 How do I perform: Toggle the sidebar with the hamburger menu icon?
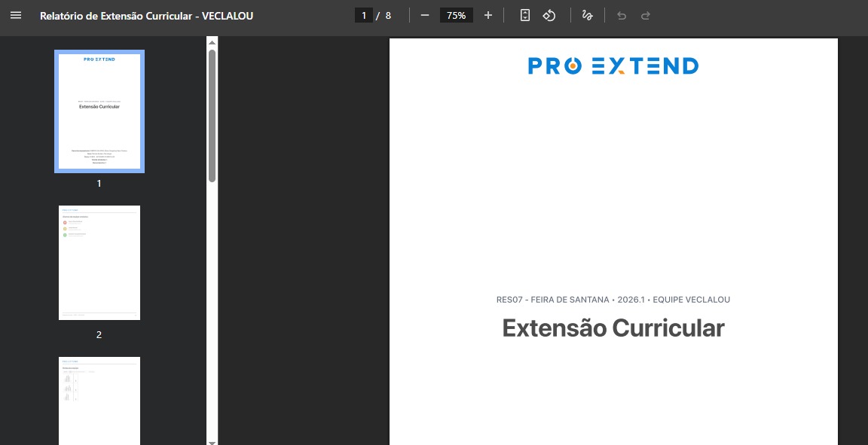[16, 16]
